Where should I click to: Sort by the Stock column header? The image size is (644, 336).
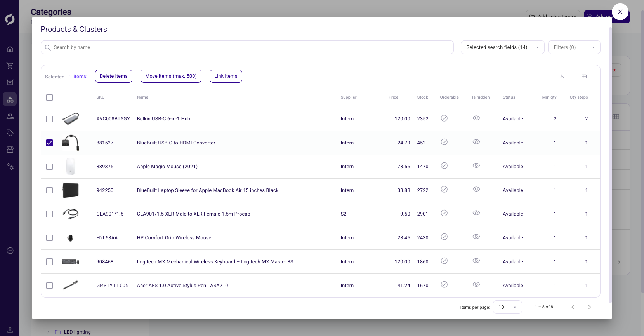point(423,97)
